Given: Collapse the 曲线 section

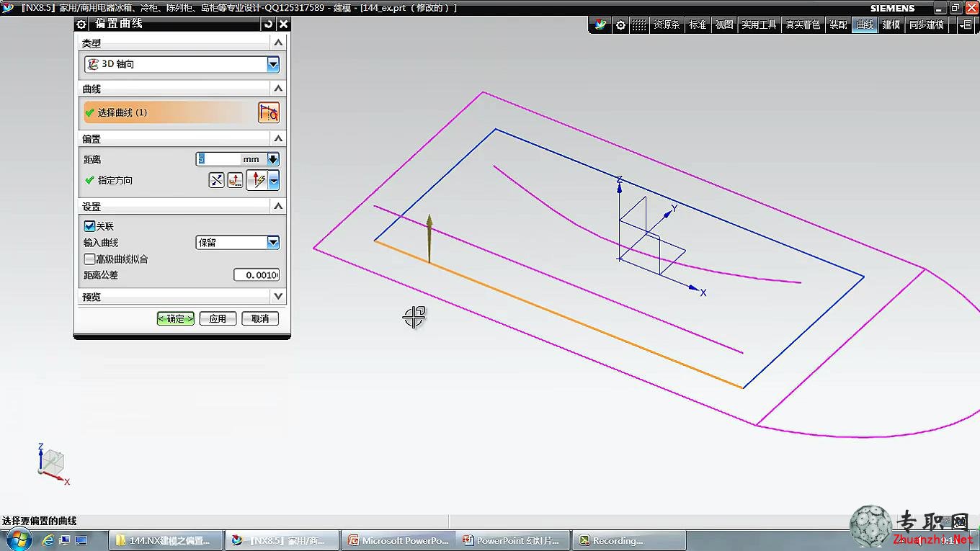Looking at the screenshot, I should click(278, 89).
